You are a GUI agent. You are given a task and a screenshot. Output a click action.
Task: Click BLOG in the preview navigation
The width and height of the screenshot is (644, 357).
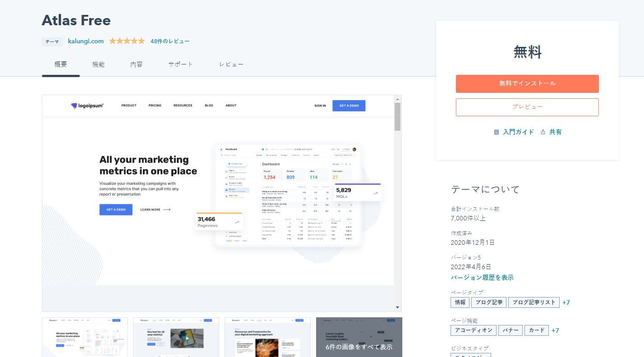209,105
